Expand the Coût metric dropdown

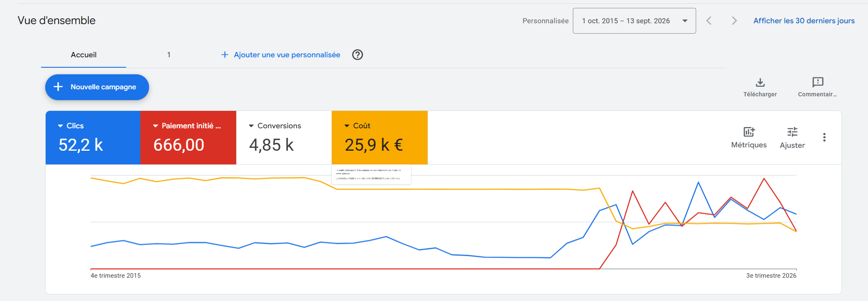(347, 126)
